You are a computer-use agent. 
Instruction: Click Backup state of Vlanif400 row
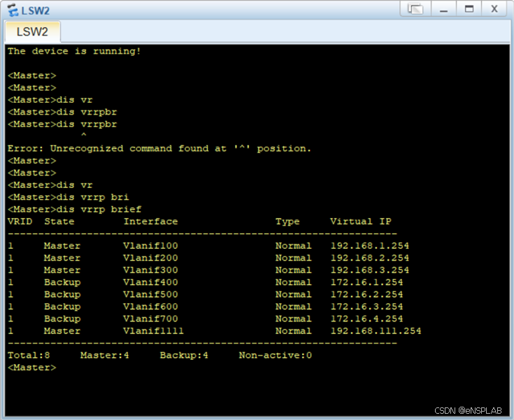pos(62,282)
